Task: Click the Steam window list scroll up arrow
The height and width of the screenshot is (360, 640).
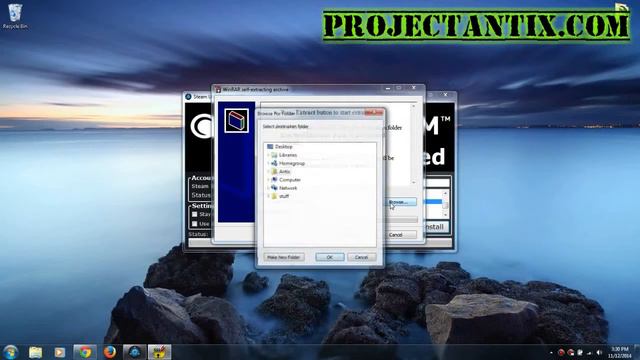Action: tap(445, 193)
